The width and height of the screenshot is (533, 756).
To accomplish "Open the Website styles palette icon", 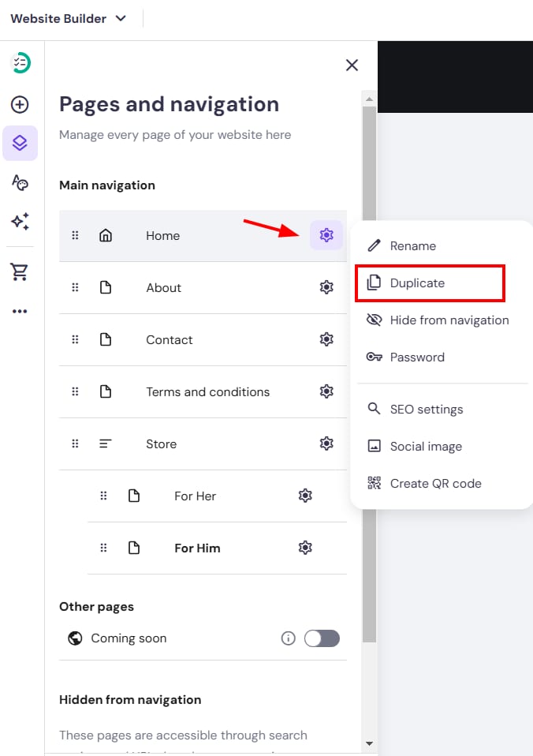I will tap(20, 182).
